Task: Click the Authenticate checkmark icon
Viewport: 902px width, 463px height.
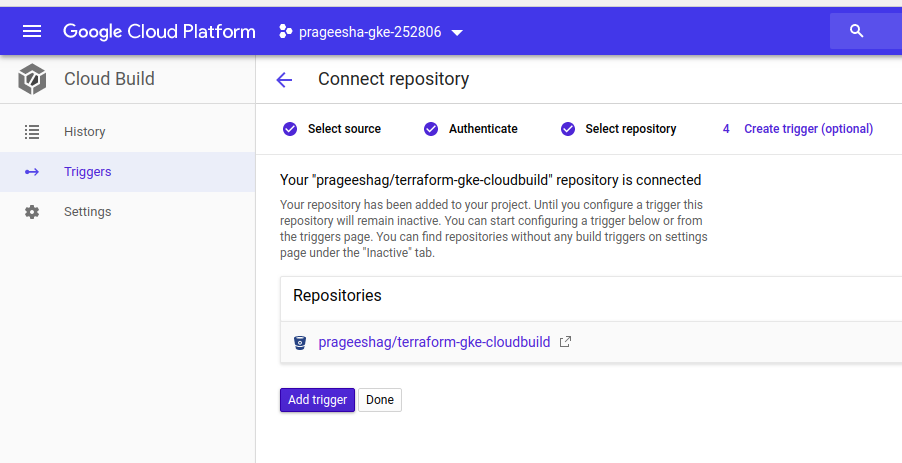Action: pyautogui.click(x=431, y=129)
